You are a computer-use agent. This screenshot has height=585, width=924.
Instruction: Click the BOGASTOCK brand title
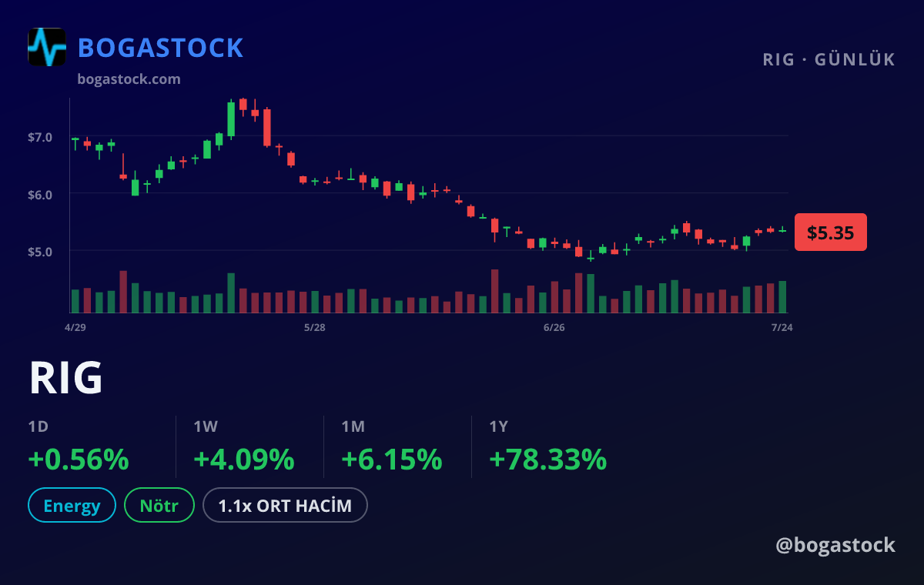pyautogui.click(x=161, y=48)
